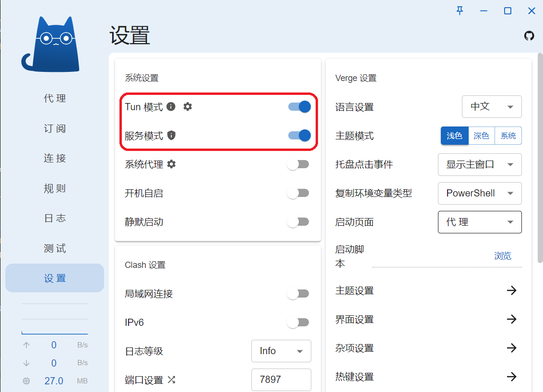Viewport: 543px width, 392px height.
Task: Turn on 开机自启
Action: (298, 193)
